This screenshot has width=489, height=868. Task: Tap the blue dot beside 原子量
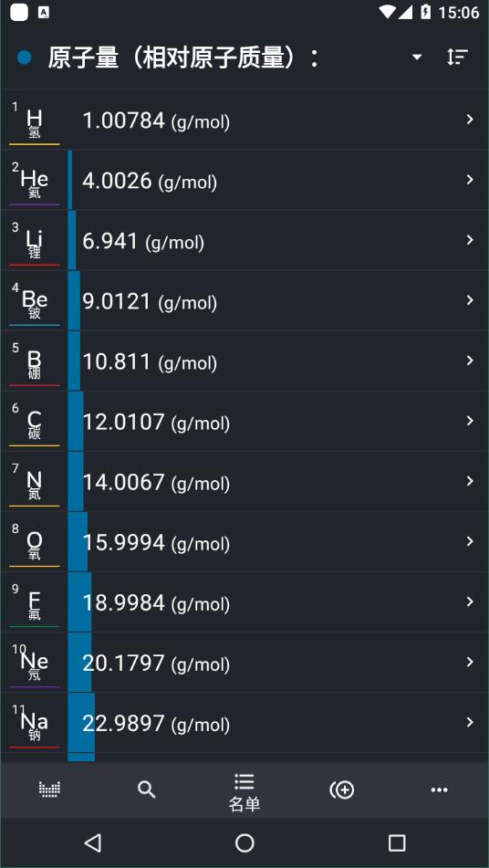(25, 57)
